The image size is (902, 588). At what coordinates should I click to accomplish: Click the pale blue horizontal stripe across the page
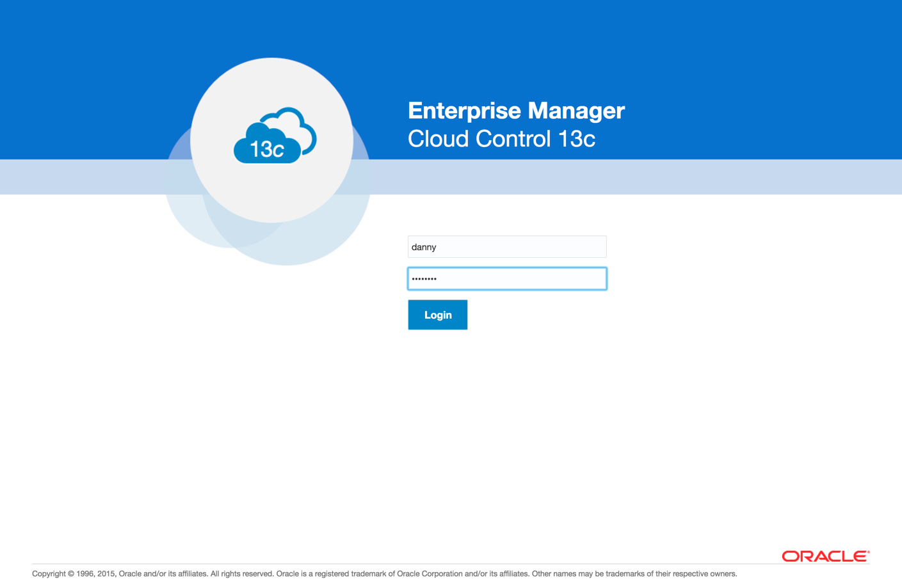[704, 177]
